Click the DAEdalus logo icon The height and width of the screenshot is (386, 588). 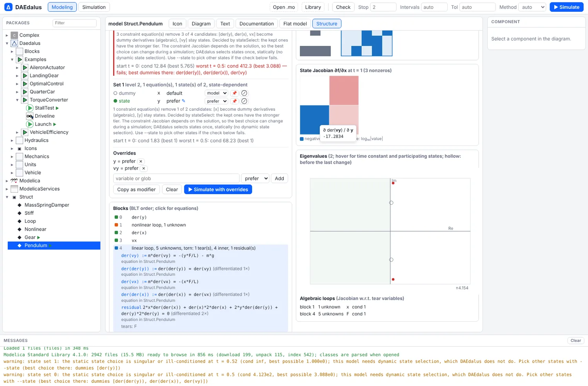click(8, 7)
